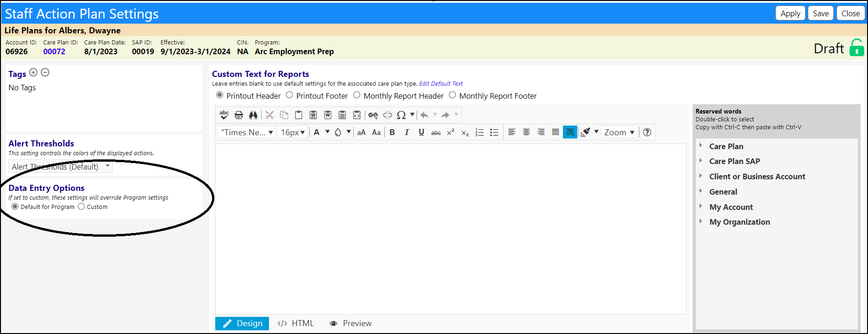868x334 pixels.
Task: Open editor help question mark icon
Action: point(647,132)
